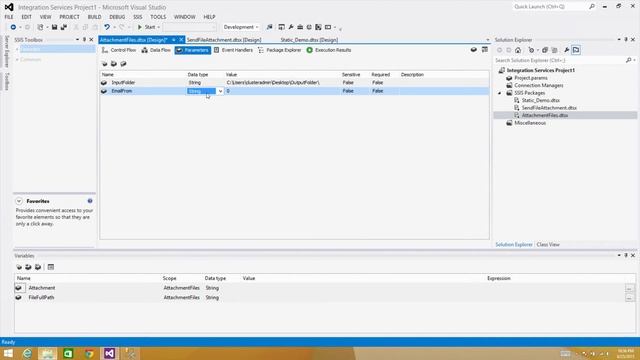
Task: Toggle the auto-hide pushpin on the Variables pane
Action: 626,256
